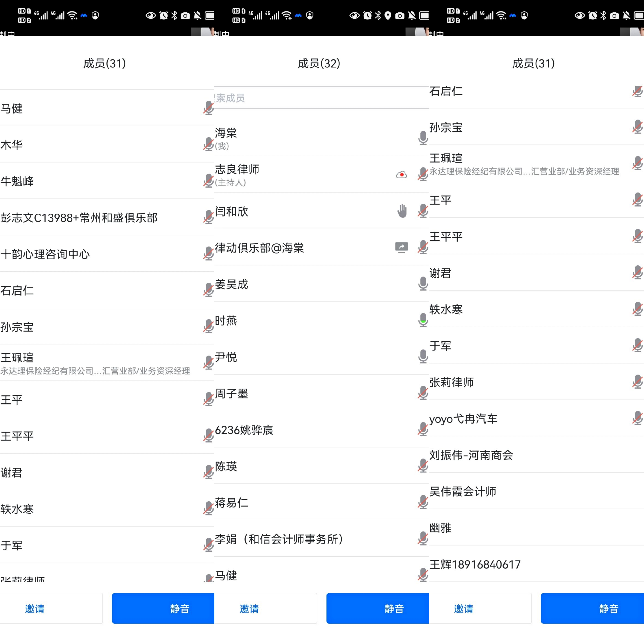Select member 十韵心理咨询中心
Viewport: 644px width, 644px height.
click(x=45, y=254)
